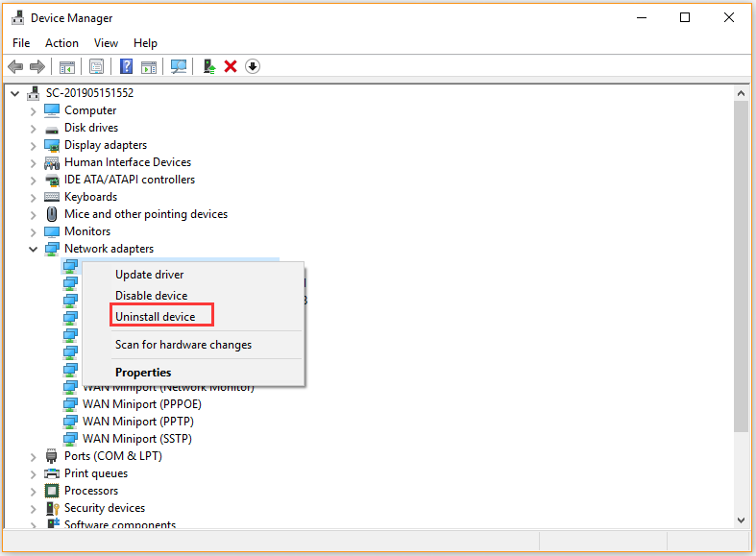Click Scan for hardware changes monitor icon
Screen dimensions: 756x556
coord(179,66)
